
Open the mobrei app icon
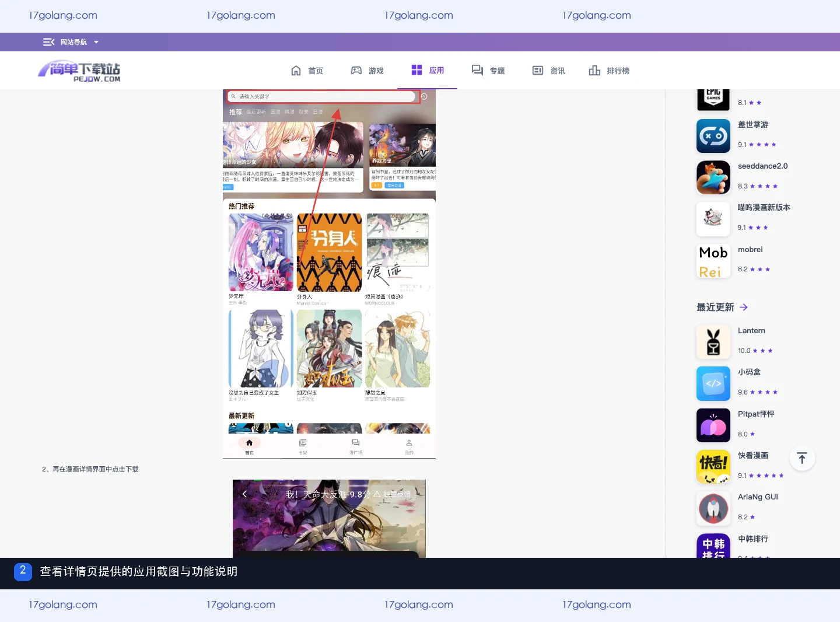(x=713, y=261)
